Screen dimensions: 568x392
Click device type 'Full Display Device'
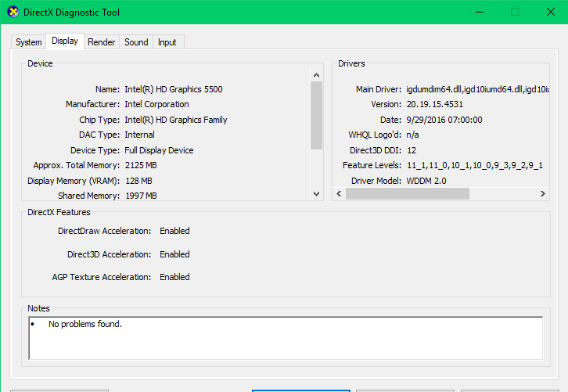159,150
